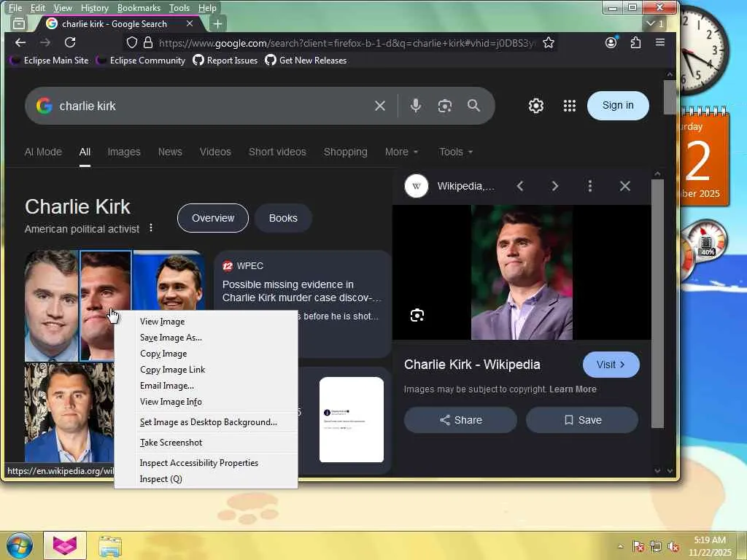Click the pink fox taskbar app
The width and height of the screenshot is (747, 560).
coord(65,545)
